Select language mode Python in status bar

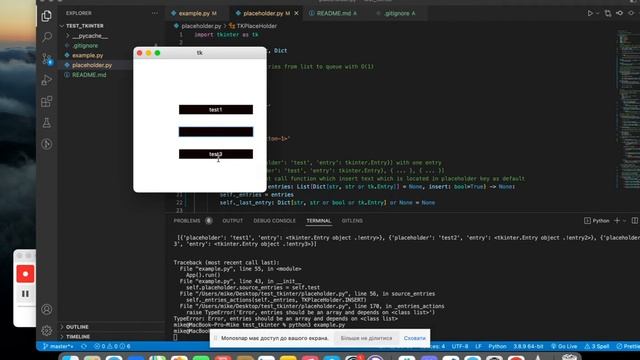(497, 346)
